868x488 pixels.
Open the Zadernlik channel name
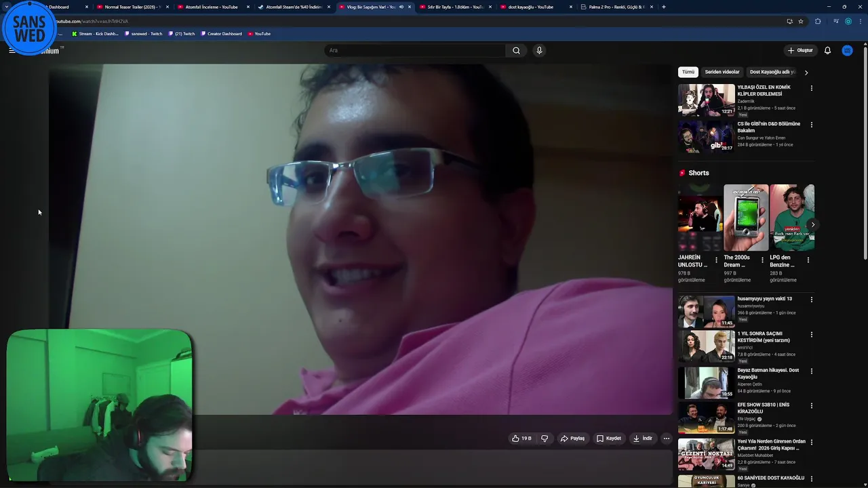click(745, 101)
